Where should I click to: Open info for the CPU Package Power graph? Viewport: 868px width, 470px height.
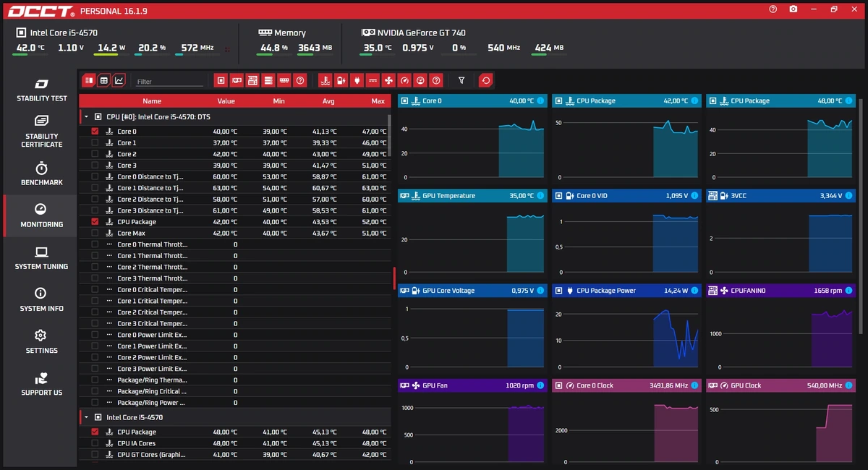694,290
